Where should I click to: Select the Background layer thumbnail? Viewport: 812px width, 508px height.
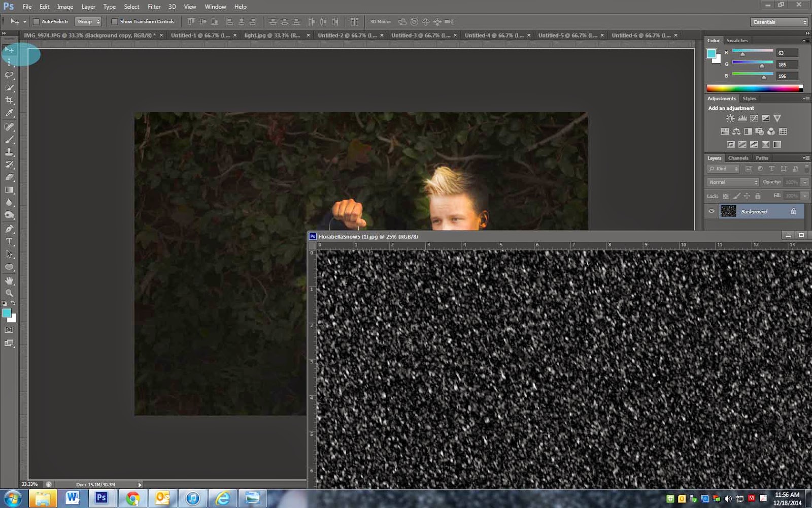728,211
